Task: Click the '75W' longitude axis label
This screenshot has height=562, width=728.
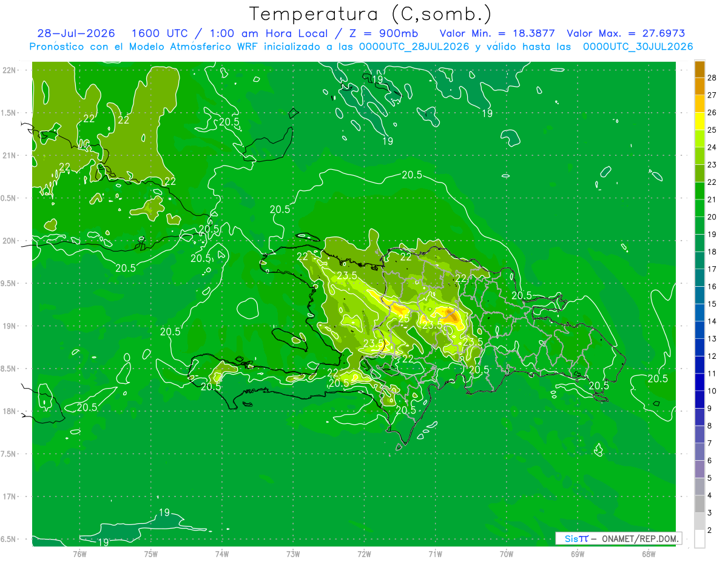Action: (151, 554)
